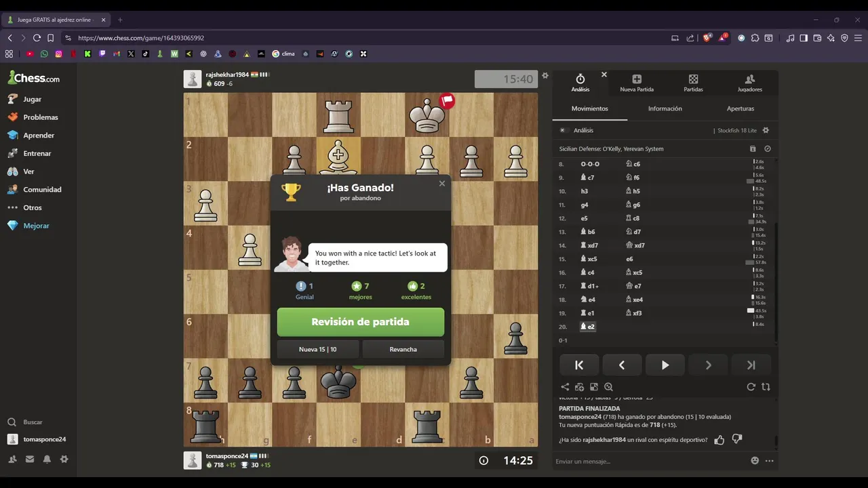Go to first move of game
The width and height of the screenshot is (868, 488).
[x=579, y=365]
